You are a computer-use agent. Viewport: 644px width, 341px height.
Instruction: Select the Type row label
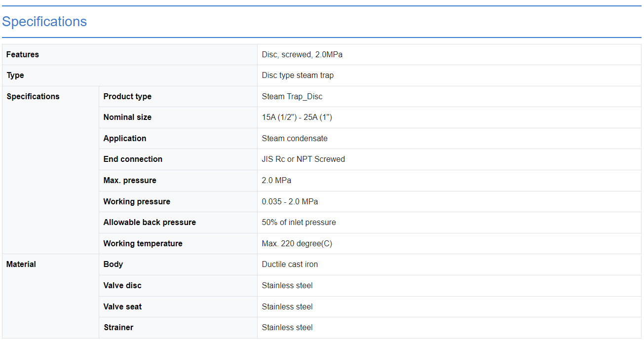15,76
